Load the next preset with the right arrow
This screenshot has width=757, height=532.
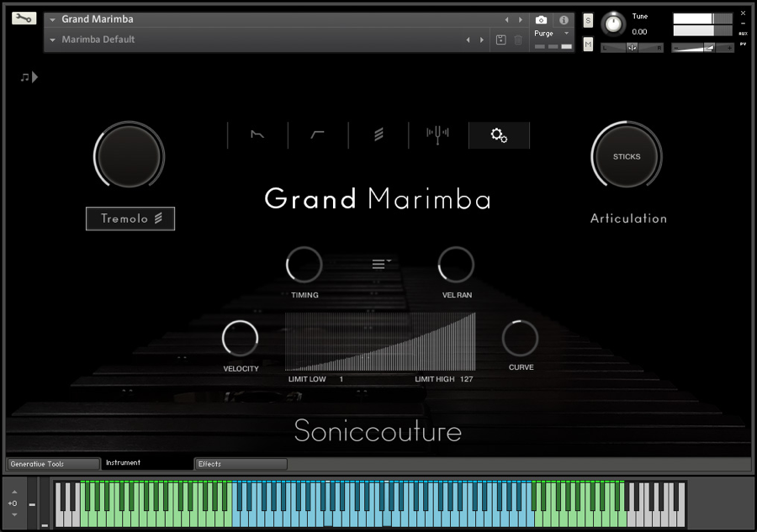click(x=482, y=40)
